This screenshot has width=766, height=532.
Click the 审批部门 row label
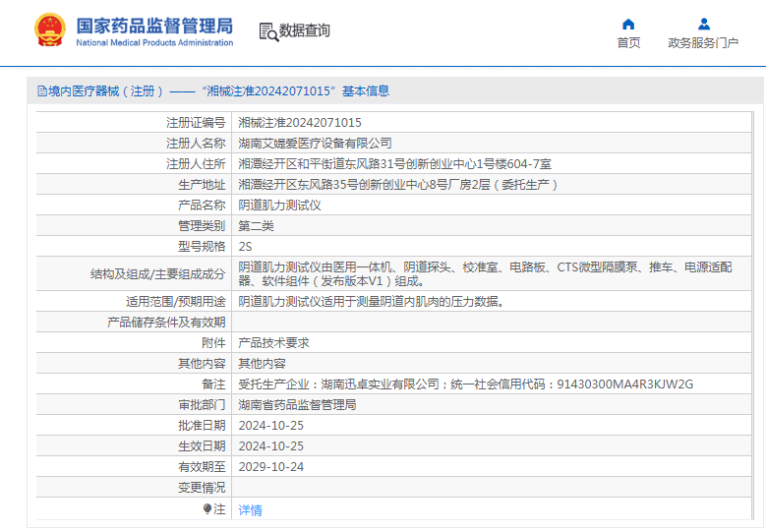[202, 405]
